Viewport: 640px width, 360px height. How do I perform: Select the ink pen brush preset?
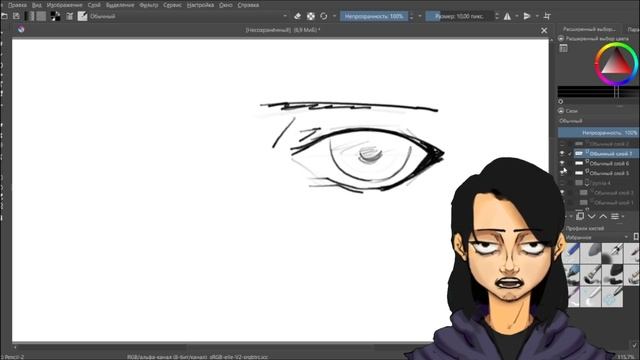[x=612, y=253]
